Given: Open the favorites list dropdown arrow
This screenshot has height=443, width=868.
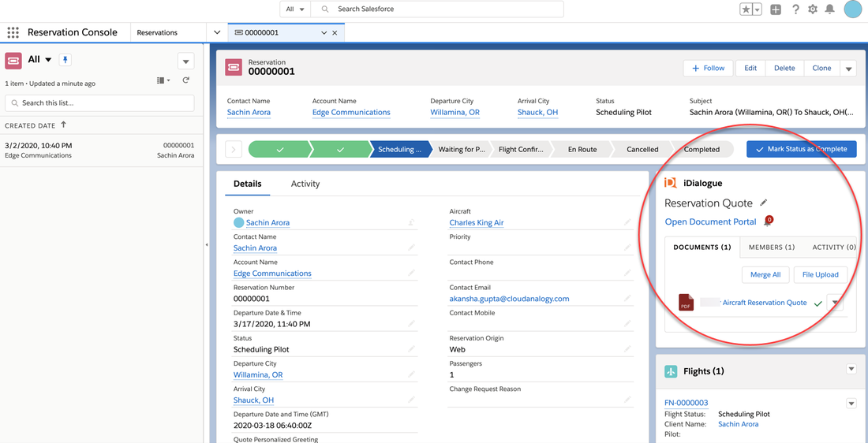Looking at the screenshot, I should coord(758,9).
